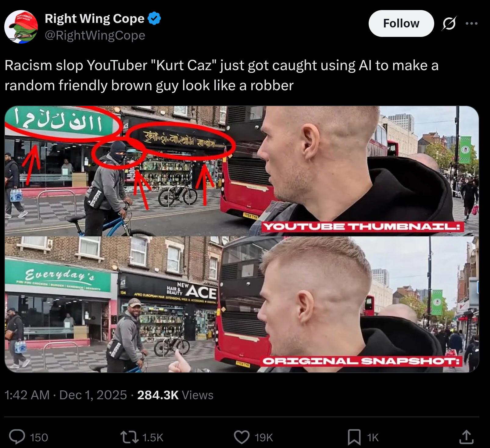Click the reply speech bubble icon

17,437
